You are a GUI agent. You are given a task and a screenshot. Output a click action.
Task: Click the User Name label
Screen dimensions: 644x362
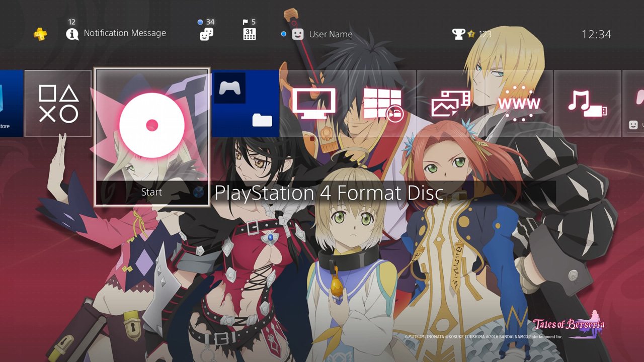(x=331, y=34)
